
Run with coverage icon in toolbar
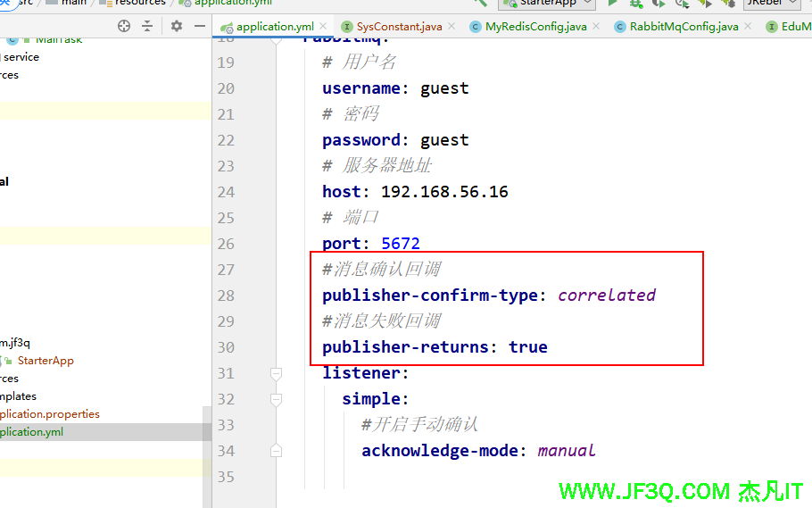(x=659, y=3)
